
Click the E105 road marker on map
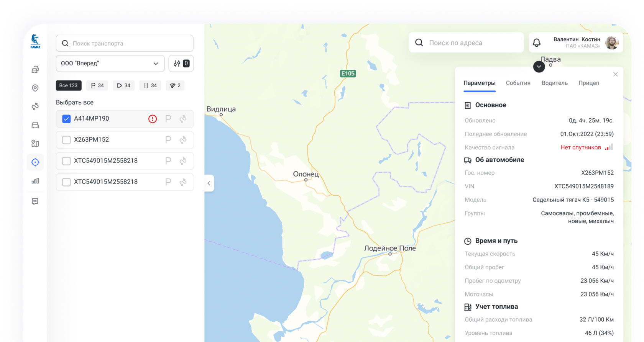pyautogui.click(x=348, y=74)
